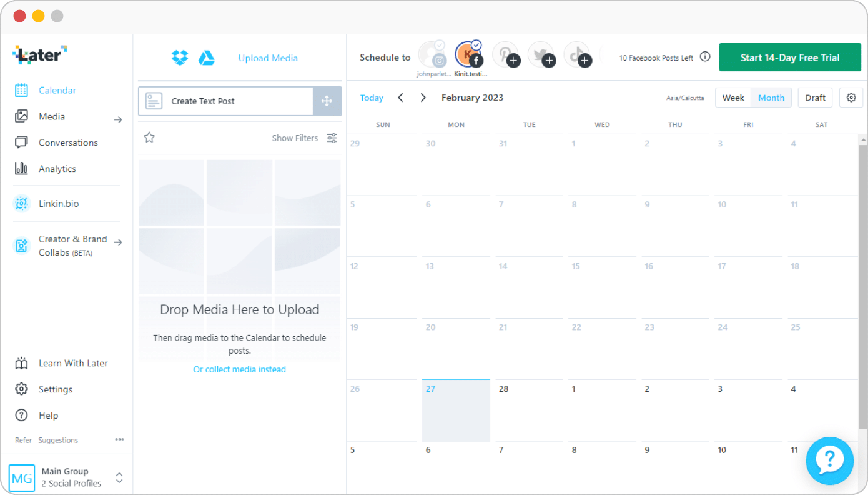Open Linkin.bio in the sidebar
This screenshot has height=495, width=868.
coord(59,203)
